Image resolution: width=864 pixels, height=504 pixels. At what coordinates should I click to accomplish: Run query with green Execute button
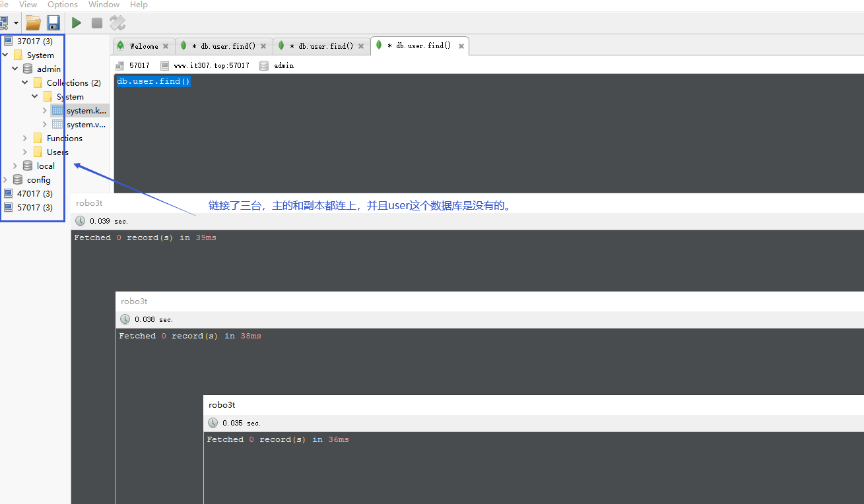click(x=77, y=23)
